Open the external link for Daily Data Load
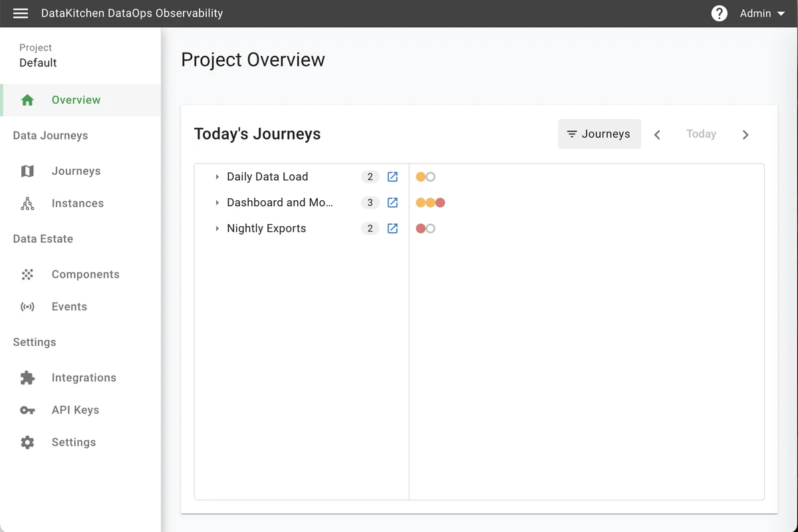The image size is (798, 532). pyautogui.click(x=392, y=176)
